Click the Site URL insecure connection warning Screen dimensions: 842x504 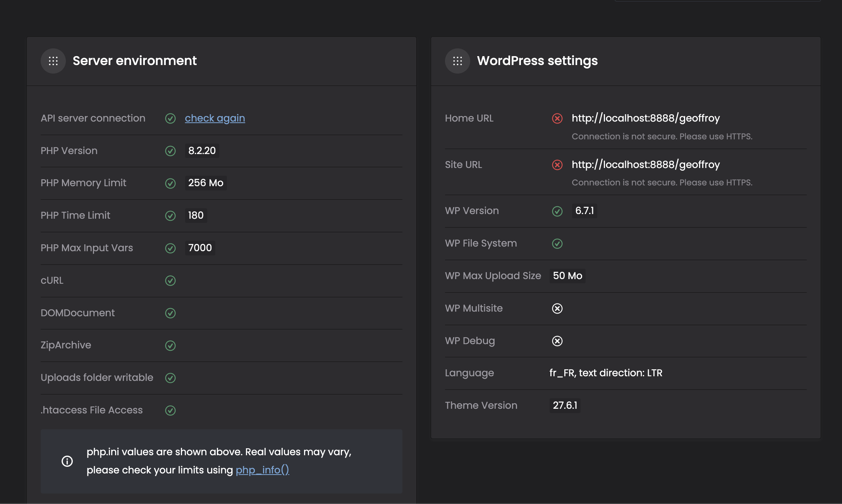pos(662,182)
